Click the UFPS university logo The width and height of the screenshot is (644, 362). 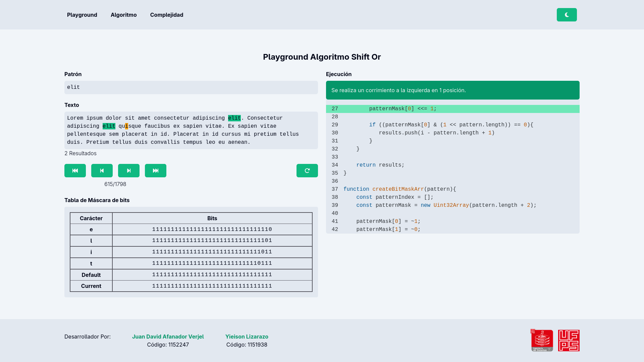tap(569, 340)
